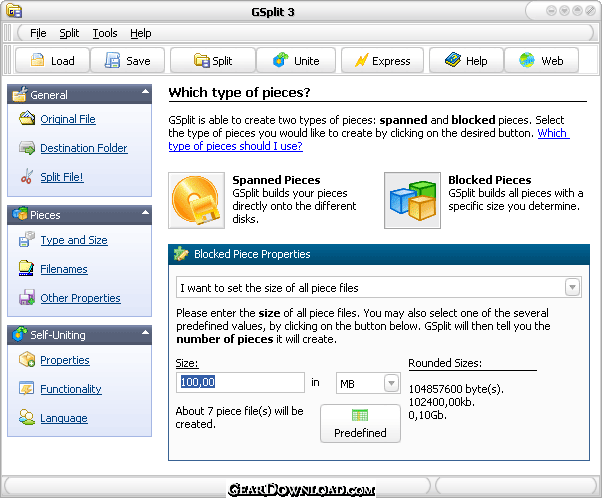Click the '104857600 byte(s).' value

pyautogui.click(x=456, y=389)
